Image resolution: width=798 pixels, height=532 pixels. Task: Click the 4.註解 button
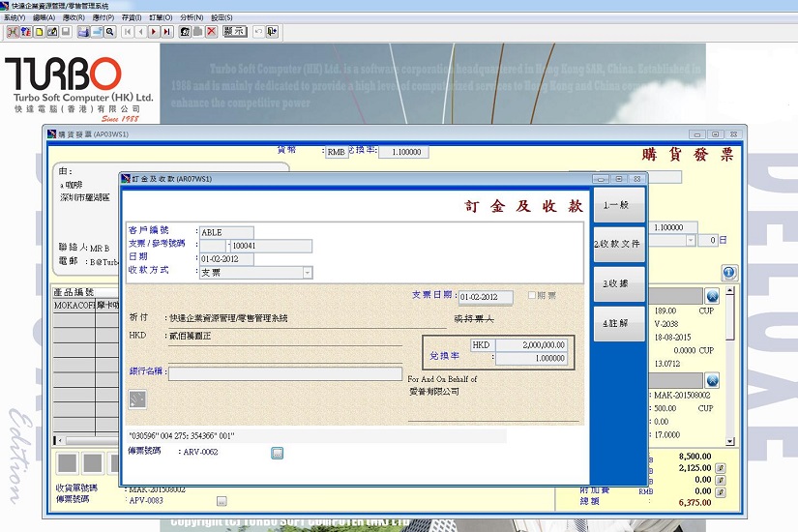pos(617,323)
